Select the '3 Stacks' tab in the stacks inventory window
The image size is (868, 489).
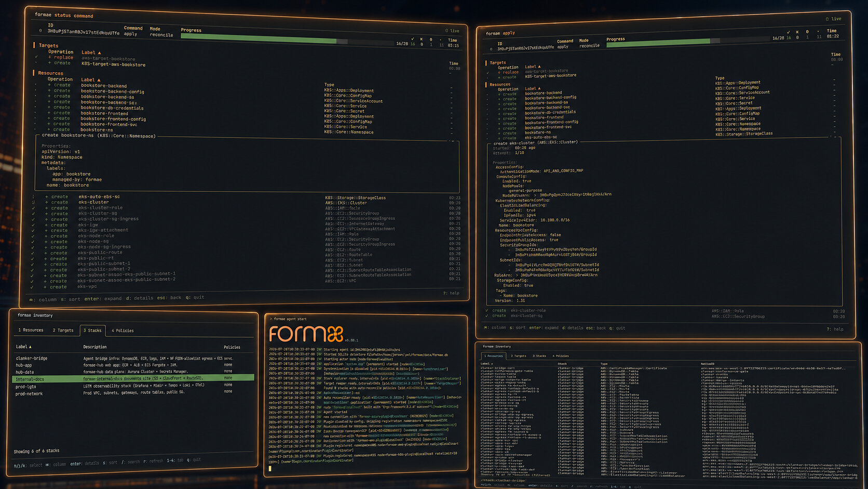click(92, 330)
